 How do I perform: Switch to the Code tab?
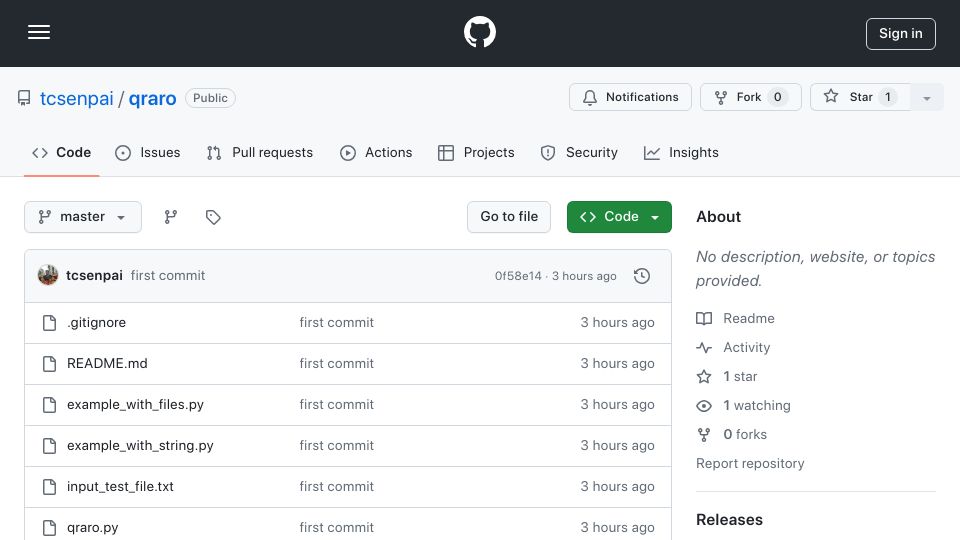coord(61,152)
